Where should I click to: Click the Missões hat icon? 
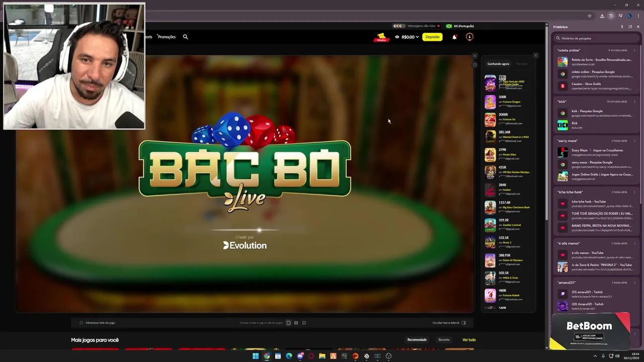tap(381, 37)
